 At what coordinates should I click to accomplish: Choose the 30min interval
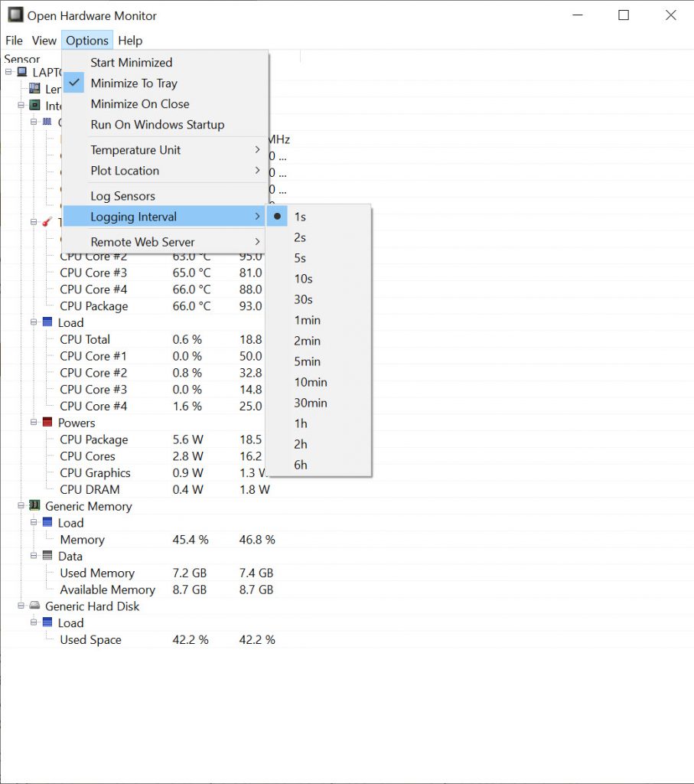pos(319,403)
